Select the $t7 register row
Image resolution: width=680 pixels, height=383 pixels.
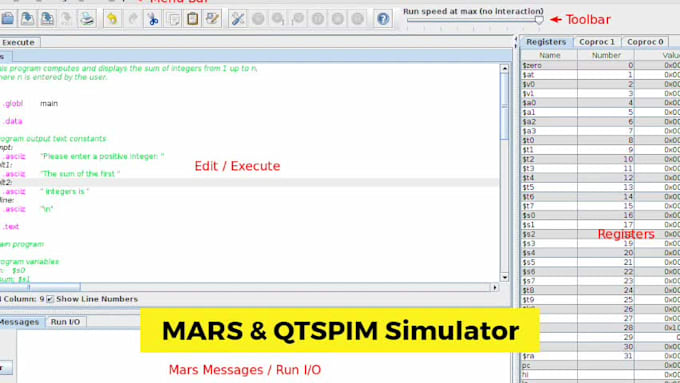601,206
